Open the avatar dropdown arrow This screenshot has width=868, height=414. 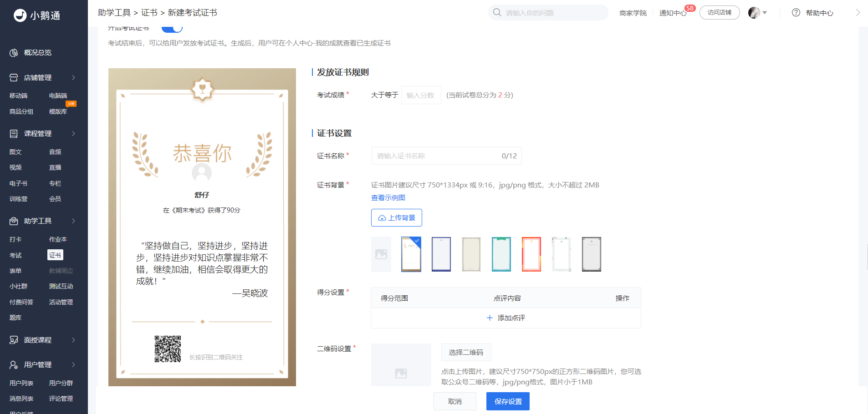click(765, 13)
